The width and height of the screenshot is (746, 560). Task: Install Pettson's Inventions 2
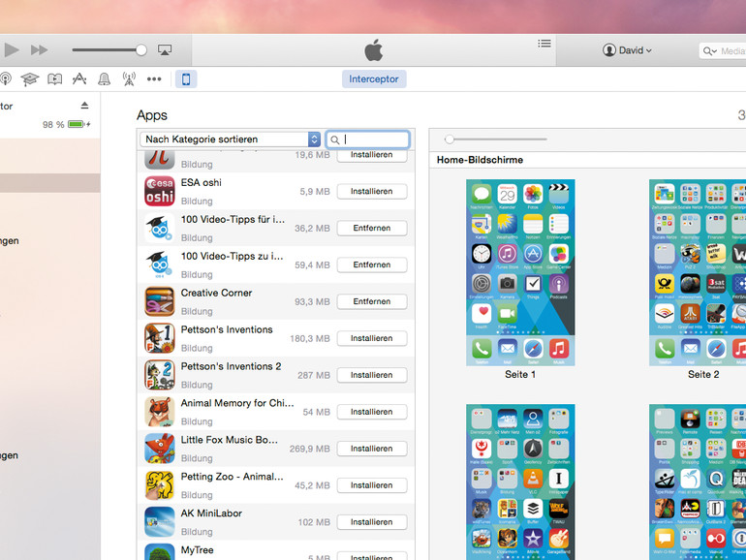click(372, 375)
